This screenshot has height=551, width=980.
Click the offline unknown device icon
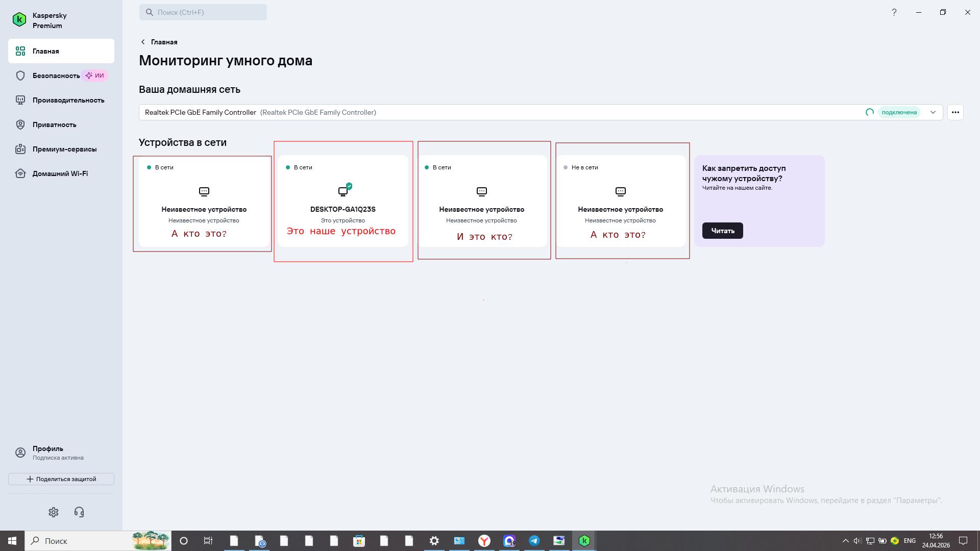point(621,192)
